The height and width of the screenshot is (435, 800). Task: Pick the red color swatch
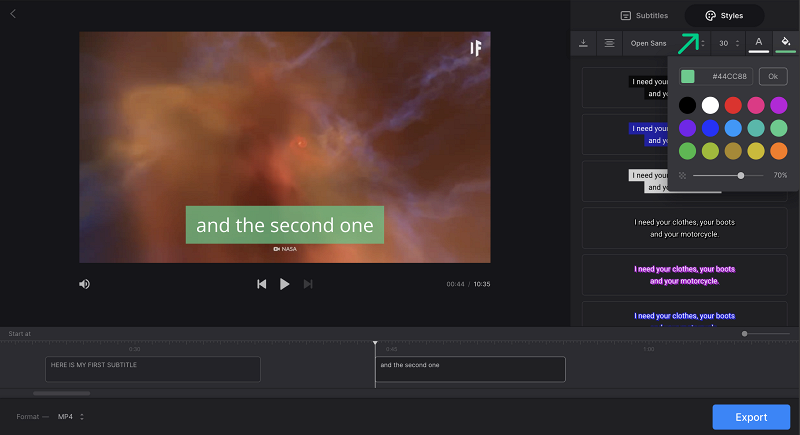pos(733,106)
